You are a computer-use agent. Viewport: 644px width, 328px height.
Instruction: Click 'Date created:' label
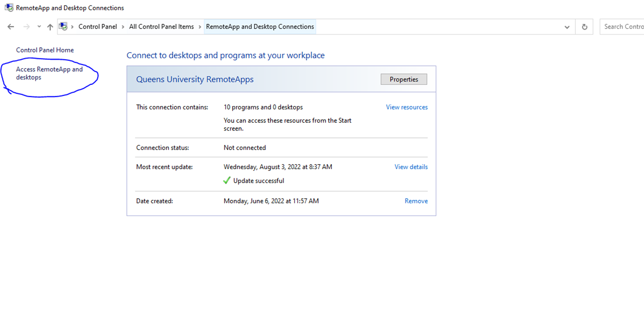point(155,201)
